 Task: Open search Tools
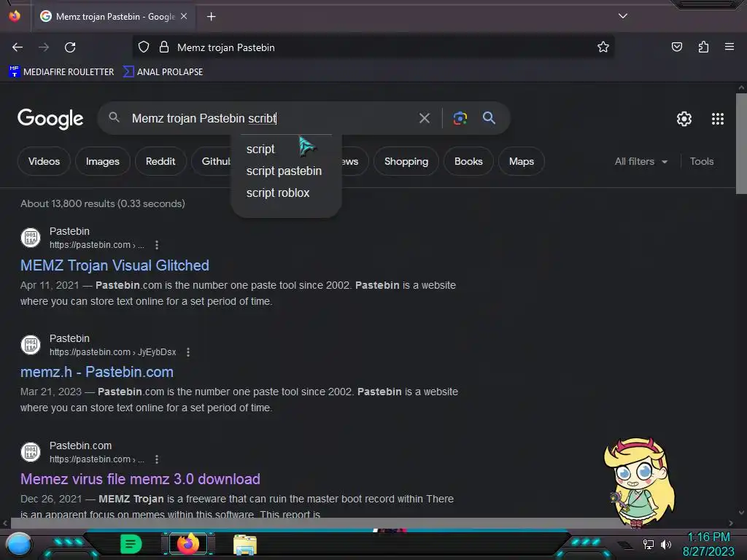pos(701,161)
